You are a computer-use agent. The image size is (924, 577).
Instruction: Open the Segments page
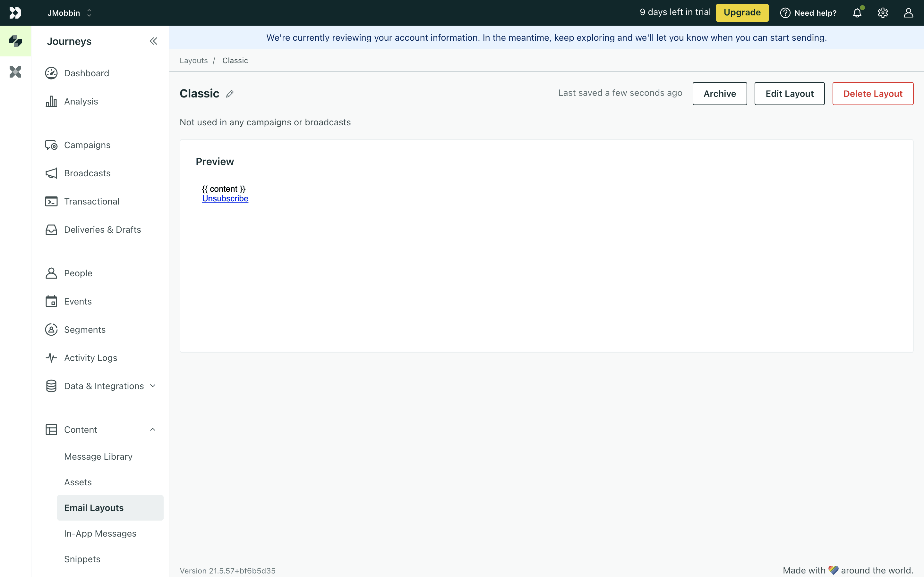85,330
